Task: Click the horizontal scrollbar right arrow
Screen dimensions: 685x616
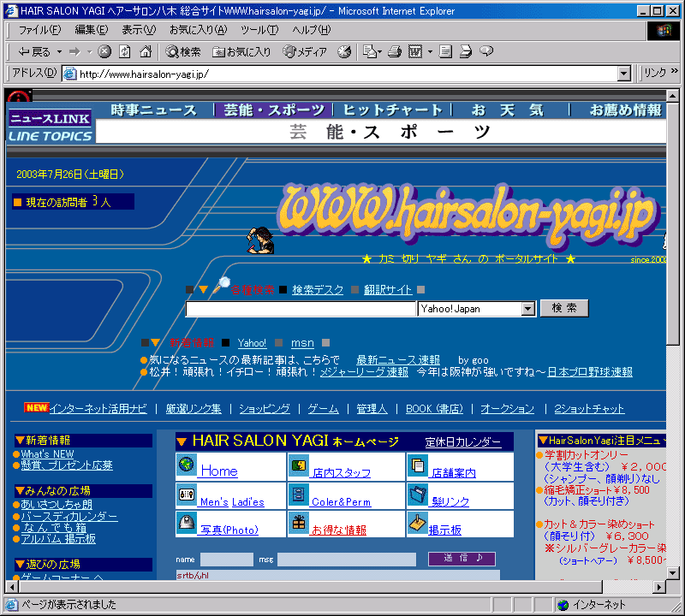Action: [658, 587]
